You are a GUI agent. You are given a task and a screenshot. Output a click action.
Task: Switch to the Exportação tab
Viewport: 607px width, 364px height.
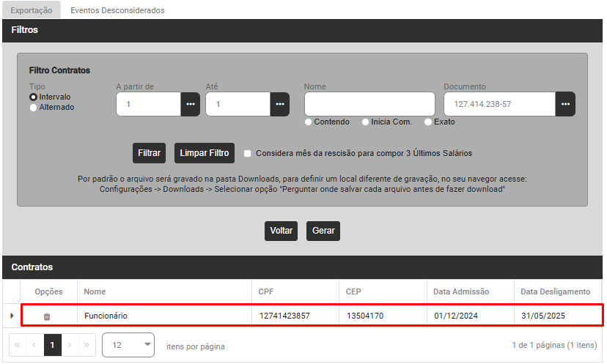point(32,10)
